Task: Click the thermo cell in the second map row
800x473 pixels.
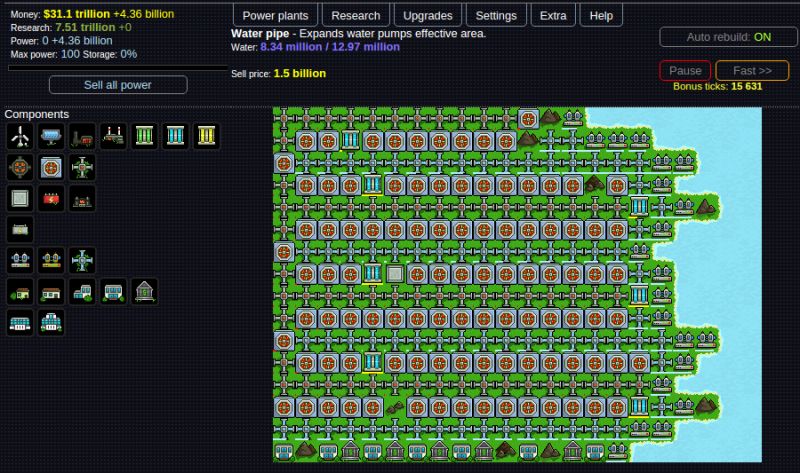Action: coord(350,140)
